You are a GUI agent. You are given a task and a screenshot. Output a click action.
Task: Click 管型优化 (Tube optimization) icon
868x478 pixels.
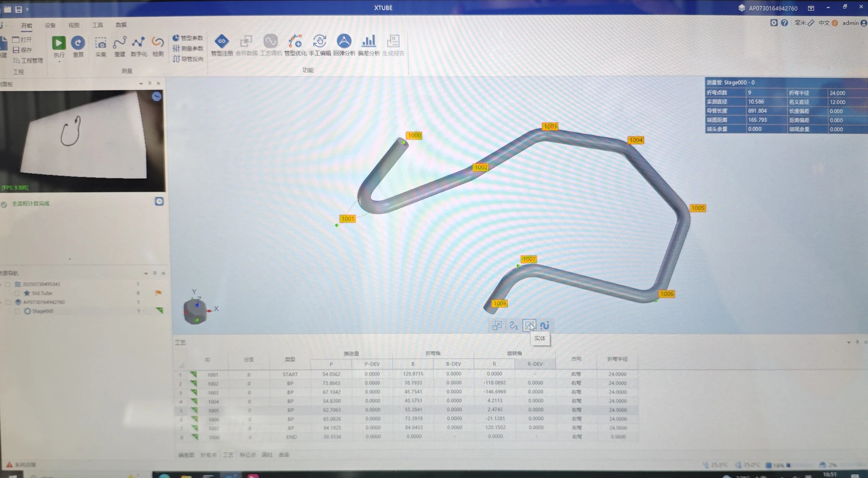295,42
